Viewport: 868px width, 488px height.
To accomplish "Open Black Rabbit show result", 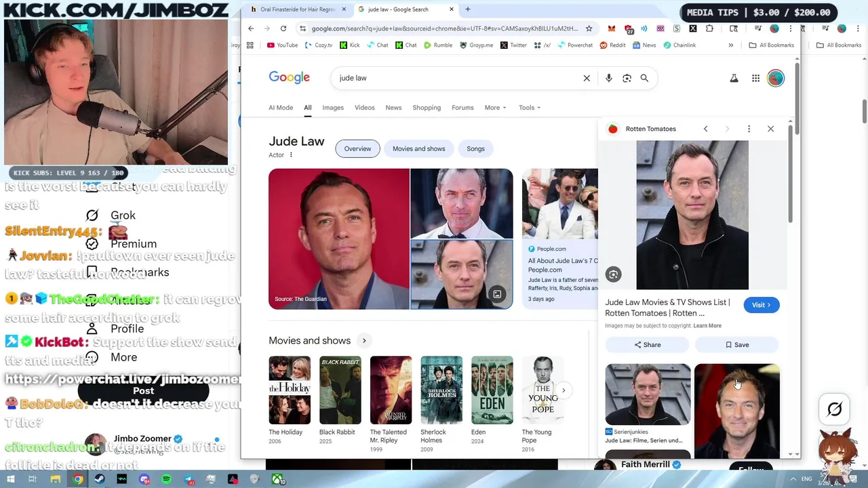I will pos(340,400).
